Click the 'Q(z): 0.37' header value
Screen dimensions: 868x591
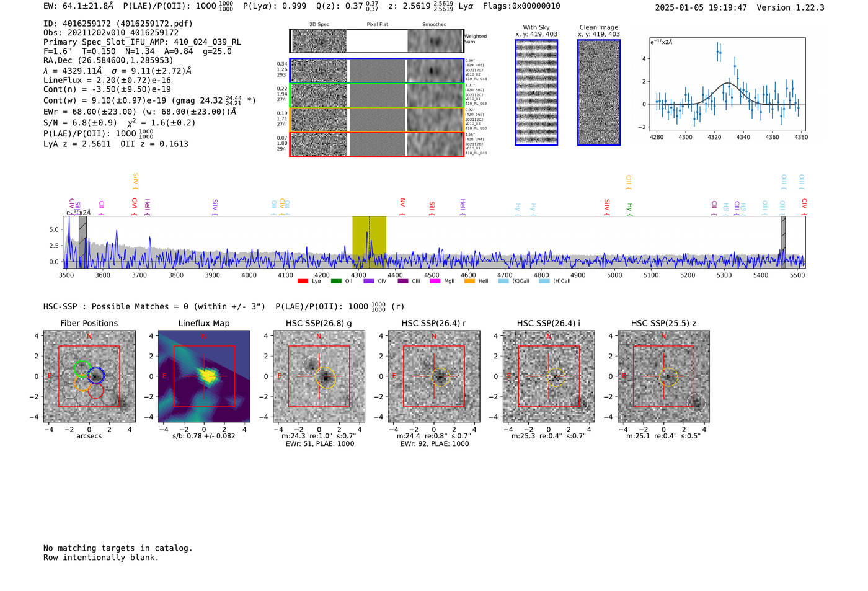pyautogui.click(x=339, y=6)
